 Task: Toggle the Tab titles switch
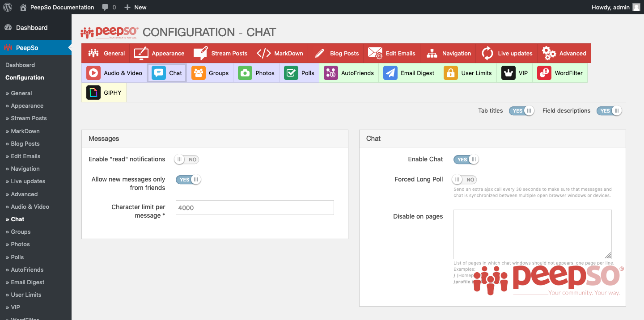tap(521, 111)
